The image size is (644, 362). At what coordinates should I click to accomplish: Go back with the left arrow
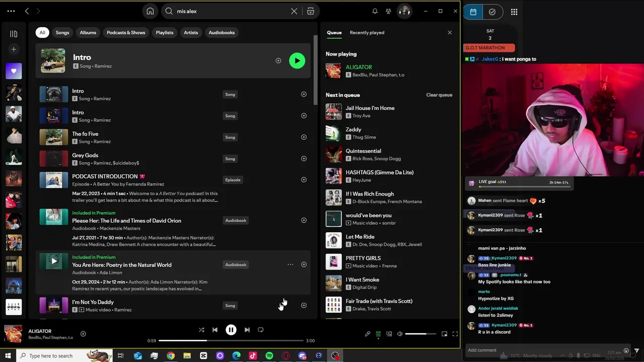tap(27, 11)
